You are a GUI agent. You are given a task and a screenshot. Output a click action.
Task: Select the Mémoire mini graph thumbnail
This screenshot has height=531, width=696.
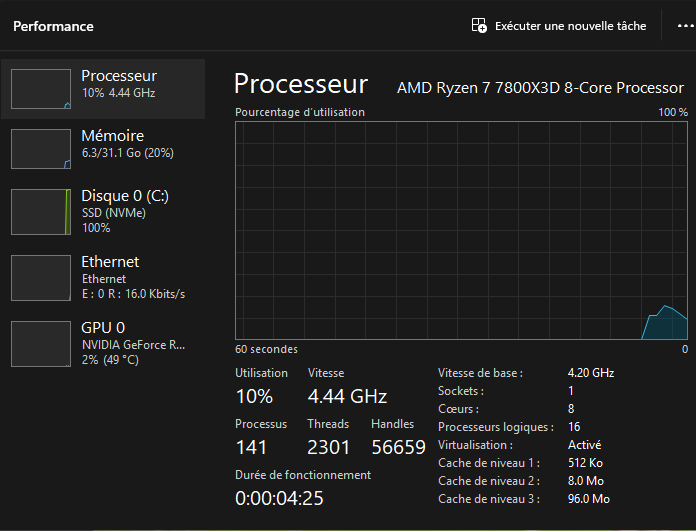[41, 149]
